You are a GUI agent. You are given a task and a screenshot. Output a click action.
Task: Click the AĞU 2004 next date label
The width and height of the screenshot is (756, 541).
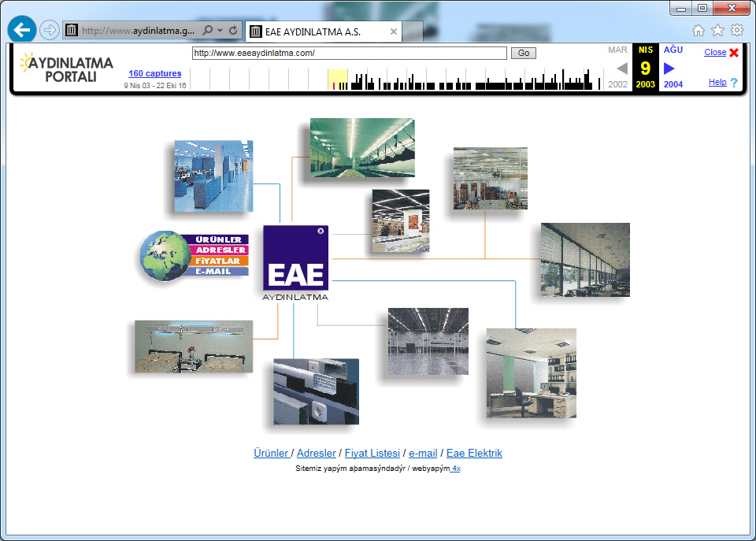tap(673, 67)
